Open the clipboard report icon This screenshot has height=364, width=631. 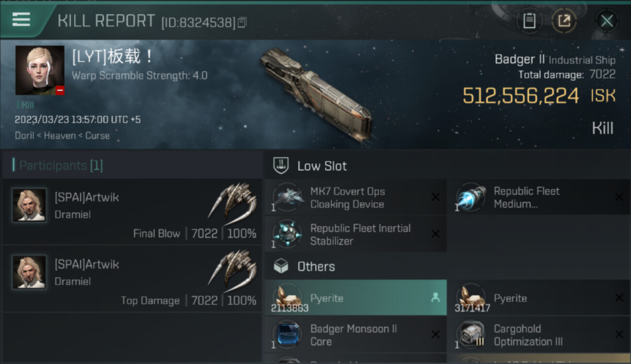click(x=529, y=21)
